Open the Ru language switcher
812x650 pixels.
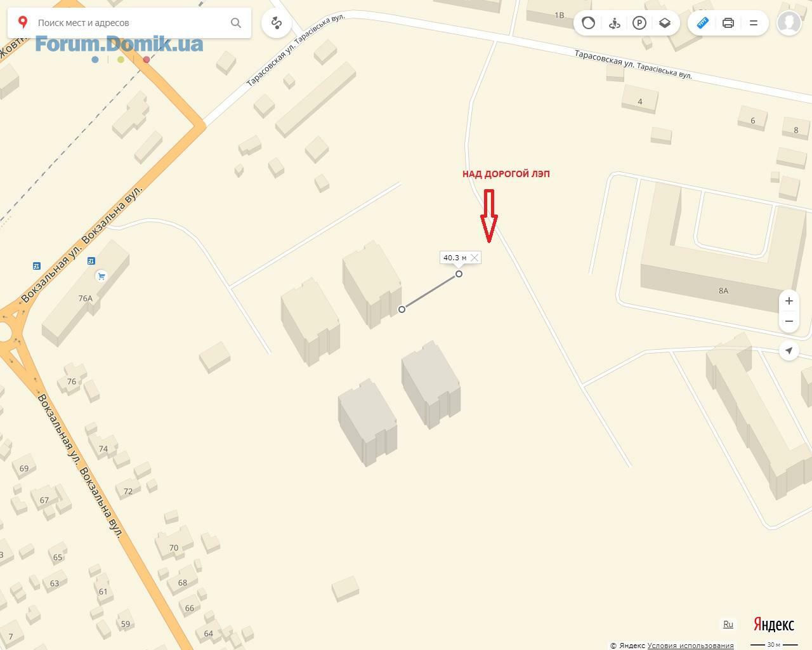(728, 624)
